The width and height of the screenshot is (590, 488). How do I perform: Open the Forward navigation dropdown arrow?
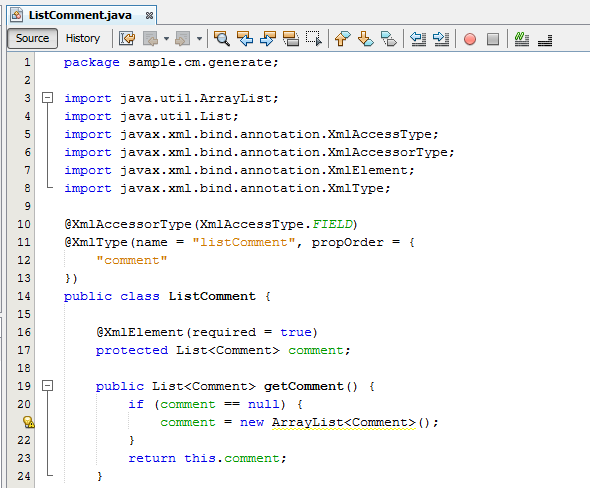[x=199, y=38]
